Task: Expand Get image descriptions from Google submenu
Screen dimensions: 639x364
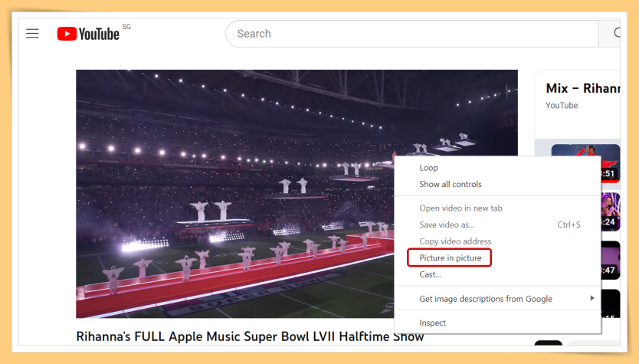Action: (497, 299)
